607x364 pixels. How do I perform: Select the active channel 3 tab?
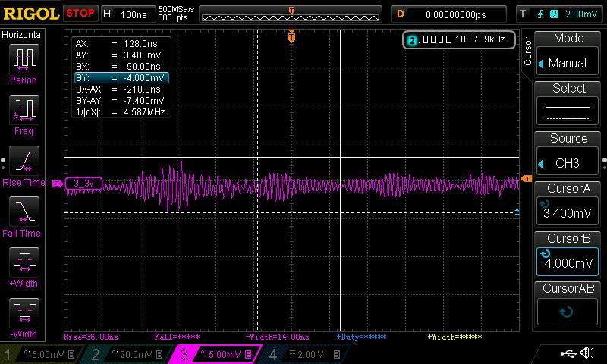tap(217, 354)
